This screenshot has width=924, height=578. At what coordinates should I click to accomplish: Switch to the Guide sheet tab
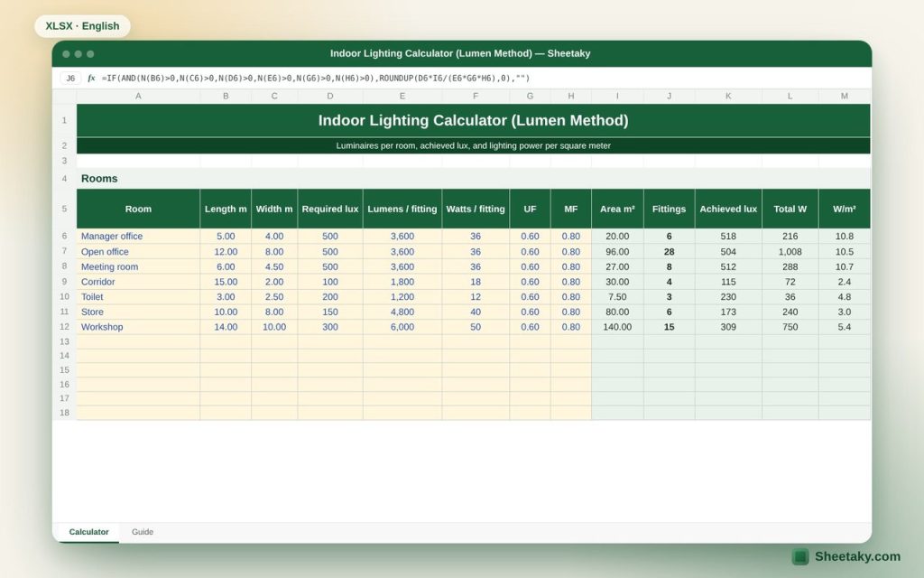pyautogui.click(x=143, y=532)
